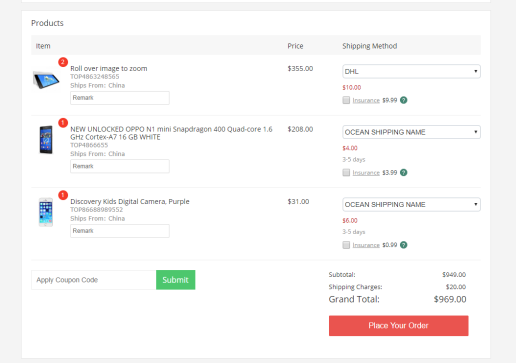Click help icon beside $9.99 insurance
Viewport: 516px width, 364px height.
pyautogui.click(x=403, y=100)
